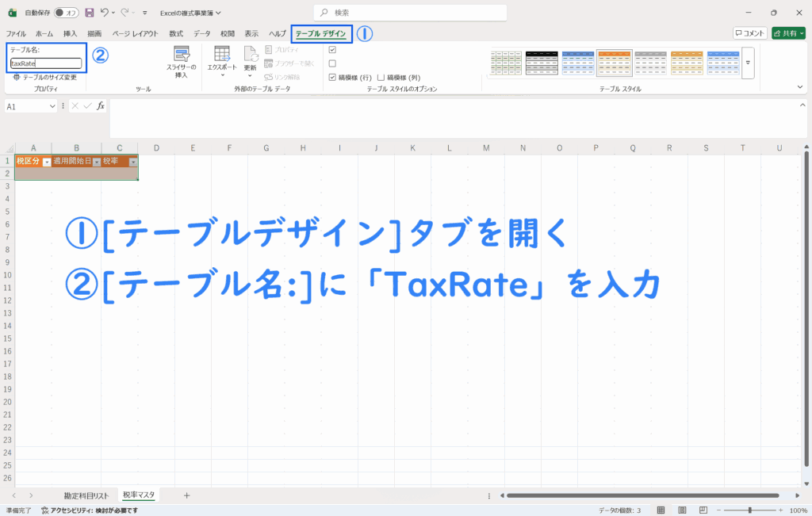812x516 pixels.
Task: Toggle the autosave (自動保存) switch
Action: (65, 13)
